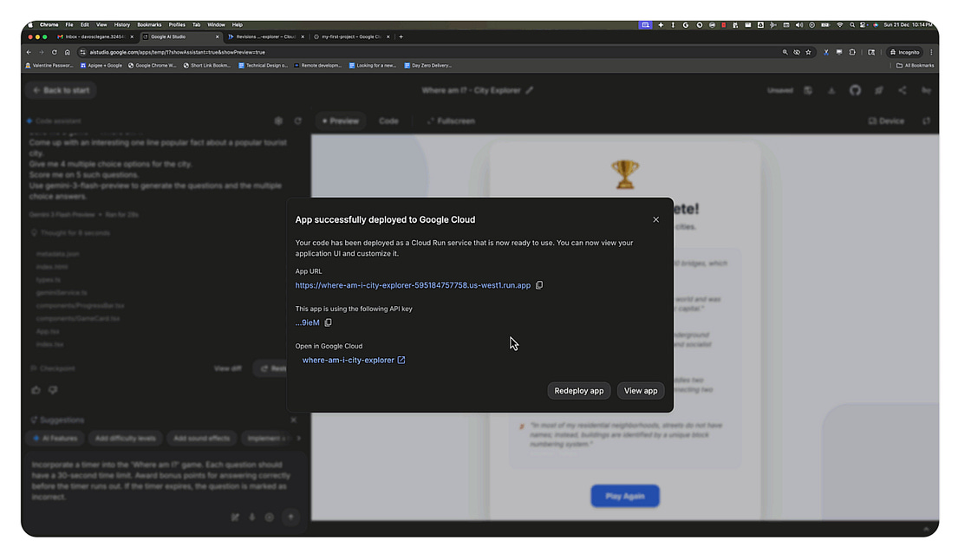
Task: Close the deployment success dialog
Action: [x=655, y=219]
